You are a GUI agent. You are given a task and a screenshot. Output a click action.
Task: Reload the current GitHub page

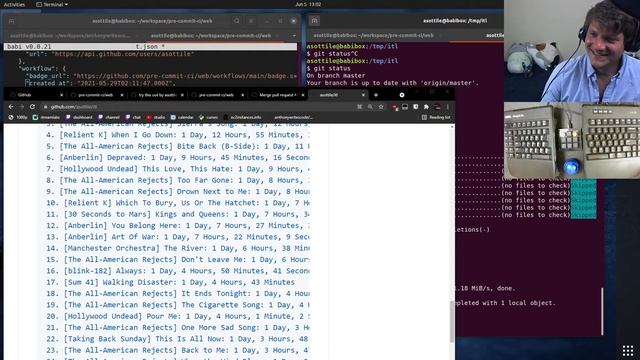coord(32,107)
